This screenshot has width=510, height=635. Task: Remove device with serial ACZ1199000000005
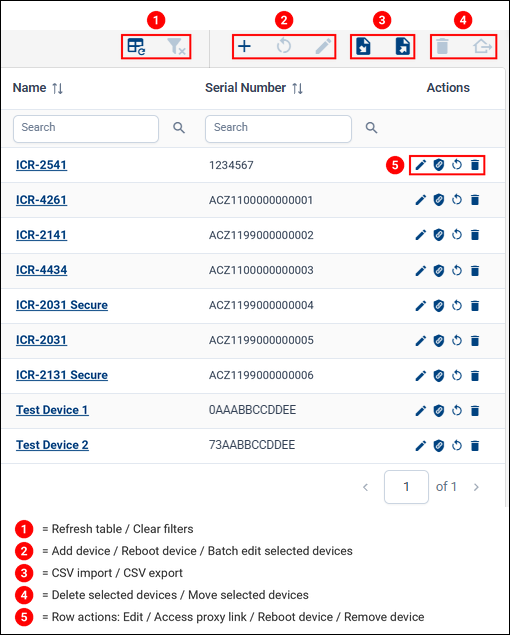point(475,341)
